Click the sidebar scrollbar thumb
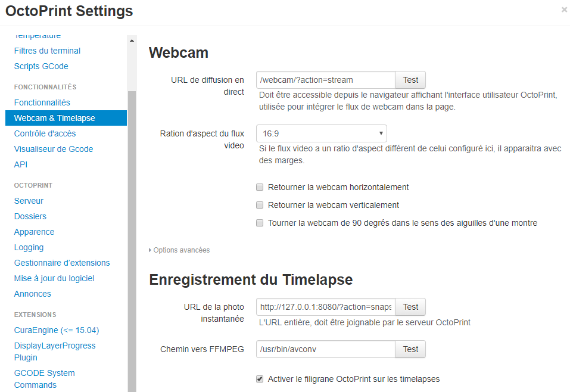570x392 pixels. 132,241
